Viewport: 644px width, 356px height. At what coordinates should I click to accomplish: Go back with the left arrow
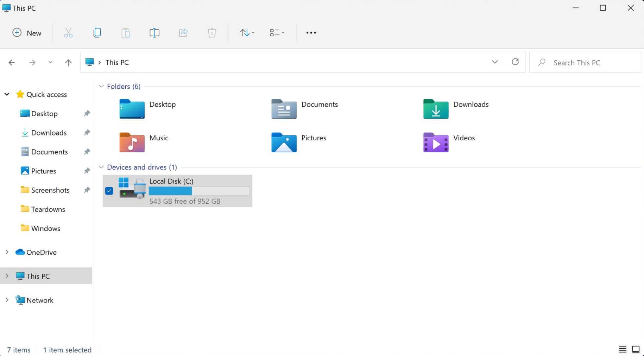[x=12, y=63]
